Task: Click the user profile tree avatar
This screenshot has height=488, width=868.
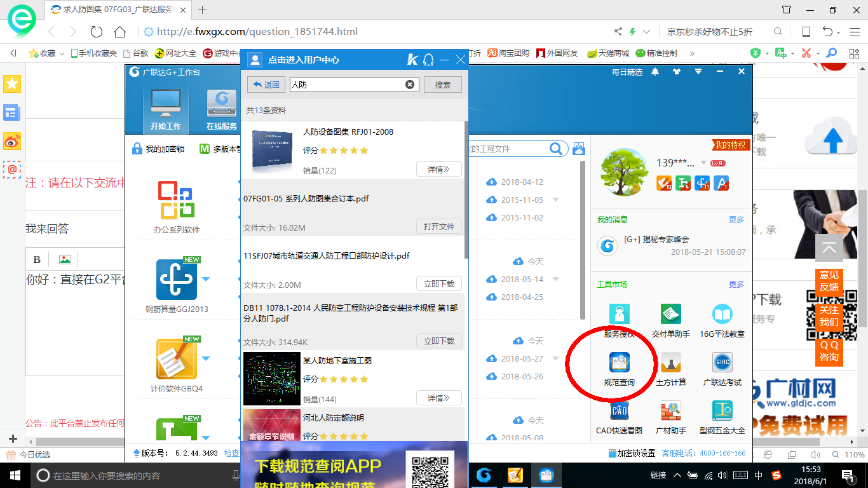Action: [624, 172]
